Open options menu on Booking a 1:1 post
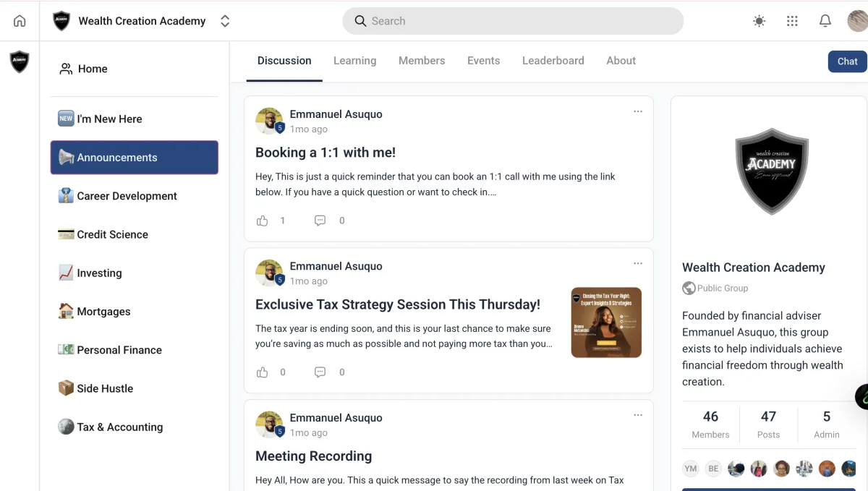868x491 pixels. (x=638, y=111)
